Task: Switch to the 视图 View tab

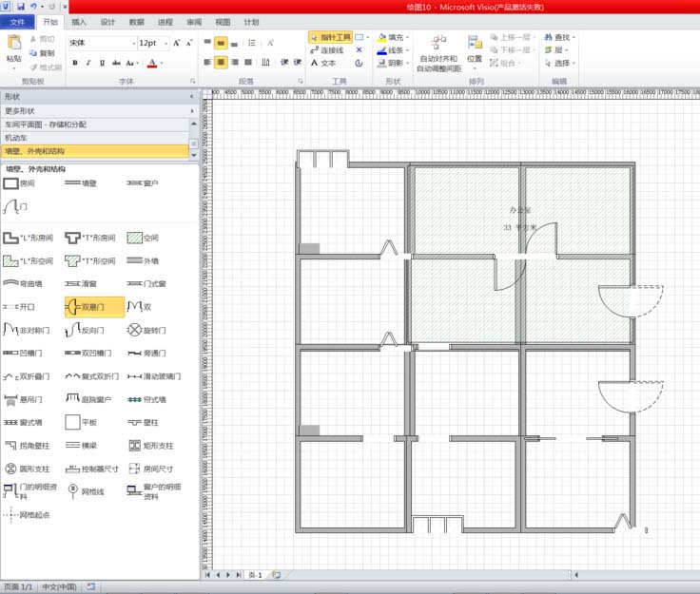Action: pyautogui.click(x=223, y=22)
